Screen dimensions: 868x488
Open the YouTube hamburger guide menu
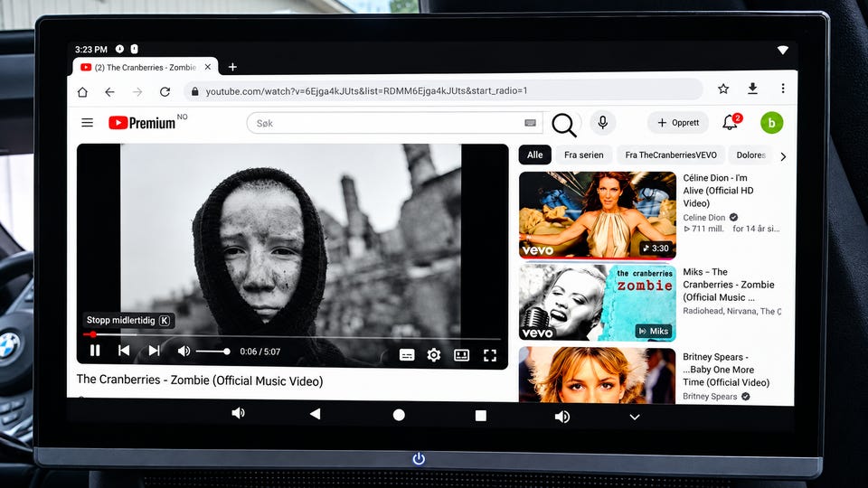click(88, 122)
